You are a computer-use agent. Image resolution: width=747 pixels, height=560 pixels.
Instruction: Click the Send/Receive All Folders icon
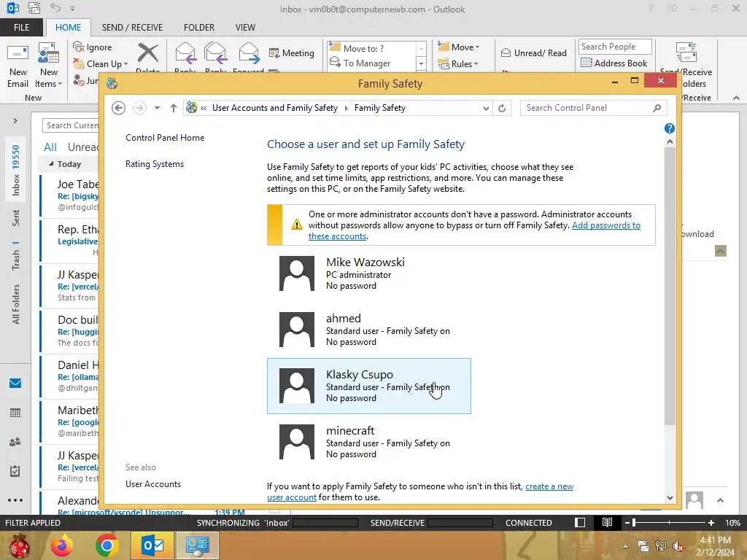click(686, 52)
